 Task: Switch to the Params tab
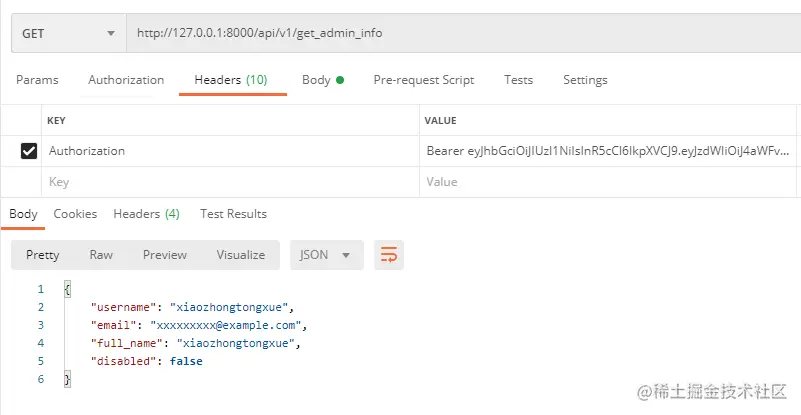[37, 80]
